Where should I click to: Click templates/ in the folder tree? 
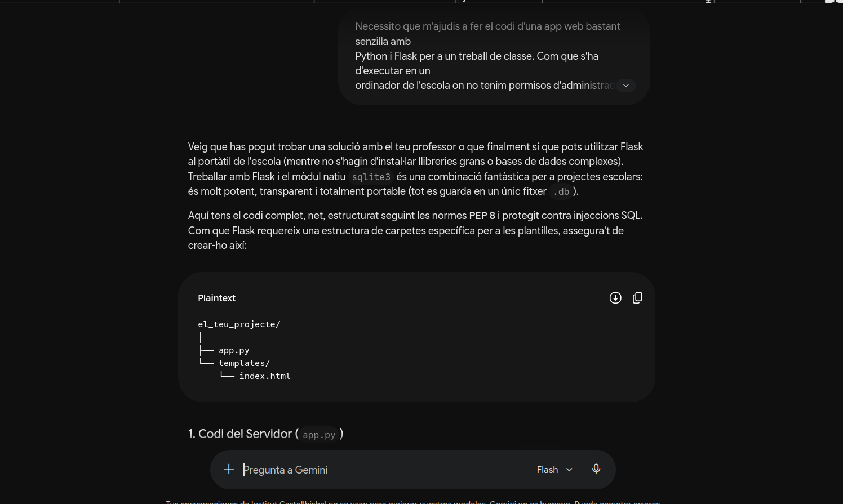pos(244,363)
